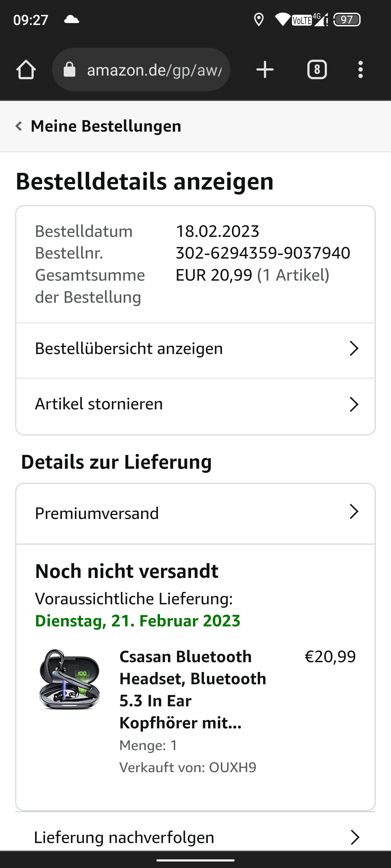The width and height of the screenshot is (391, 868).
Task: Open the Artikel stornieren row
Action: [99, 404]
